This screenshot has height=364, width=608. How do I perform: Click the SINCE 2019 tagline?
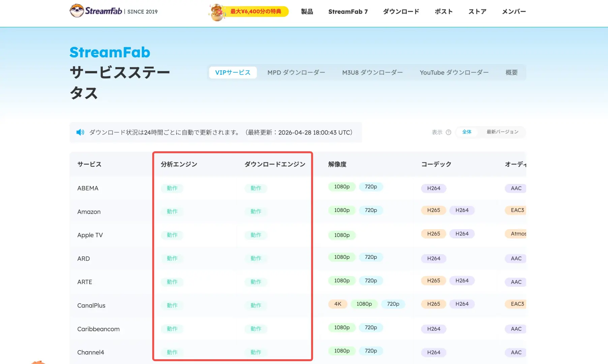pyautogui.click(x=143, y=12)
